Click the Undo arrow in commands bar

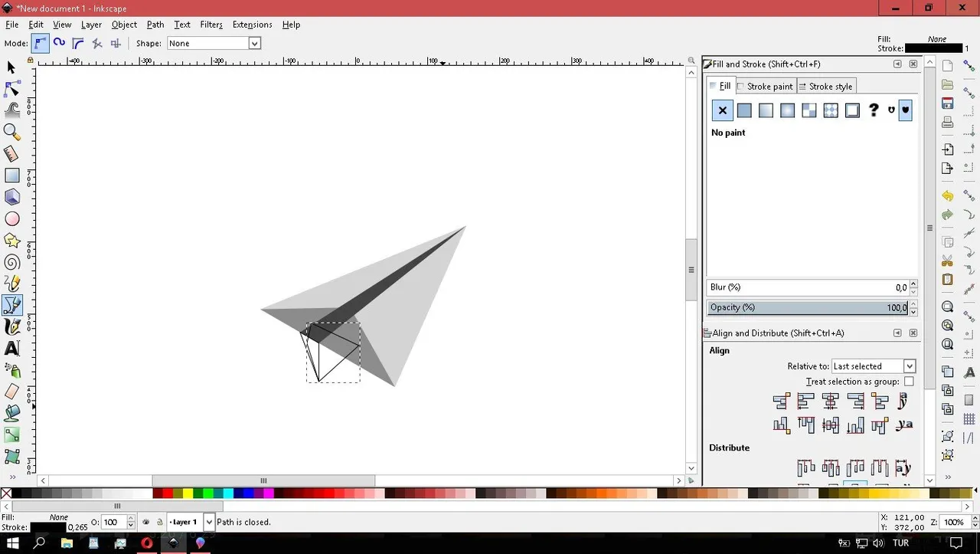point(948,196)
